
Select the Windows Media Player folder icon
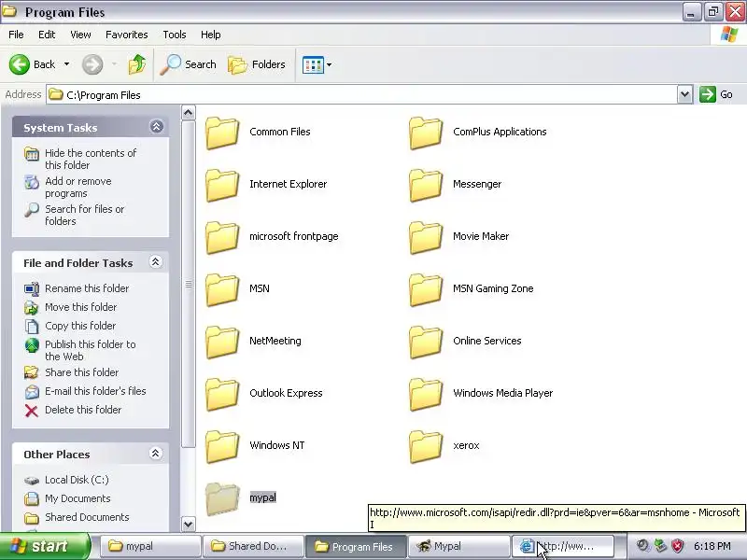(426, 394)
